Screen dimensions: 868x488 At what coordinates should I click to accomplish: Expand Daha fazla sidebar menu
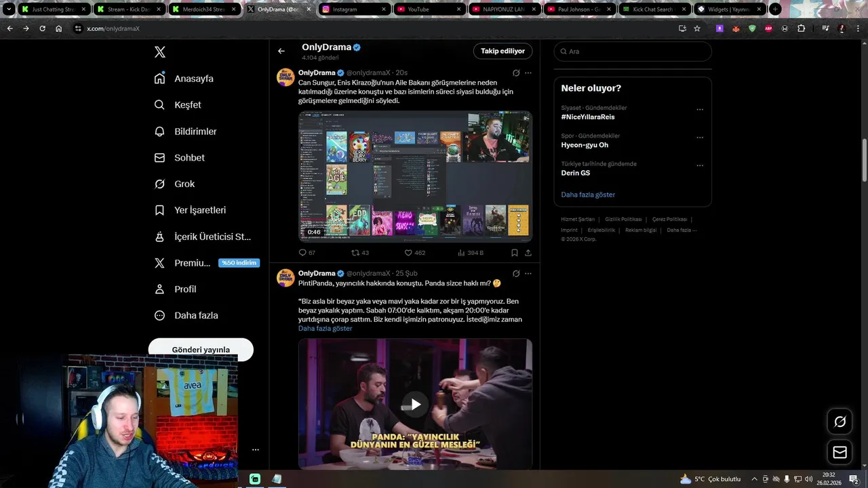coord(186,315)
